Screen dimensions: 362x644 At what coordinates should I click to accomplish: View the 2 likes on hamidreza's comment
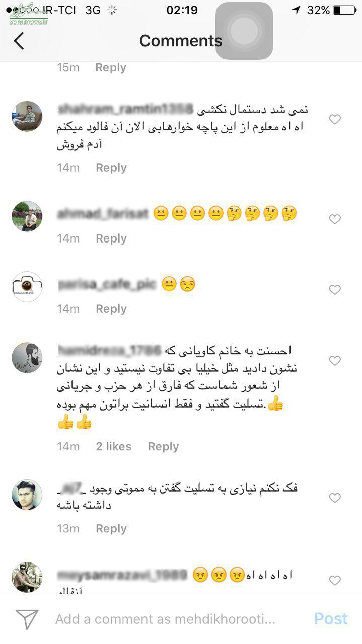point(114,447)
